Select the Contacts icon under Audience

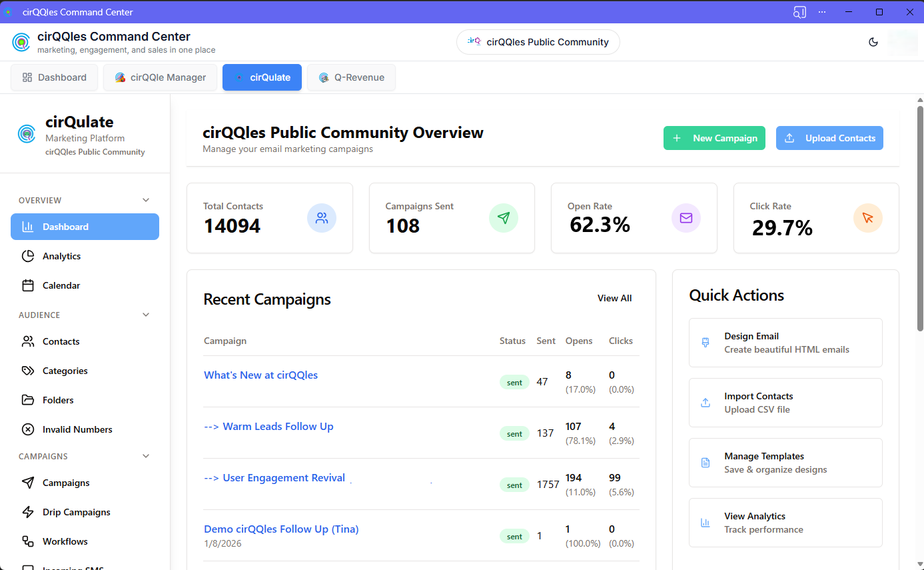27,341
